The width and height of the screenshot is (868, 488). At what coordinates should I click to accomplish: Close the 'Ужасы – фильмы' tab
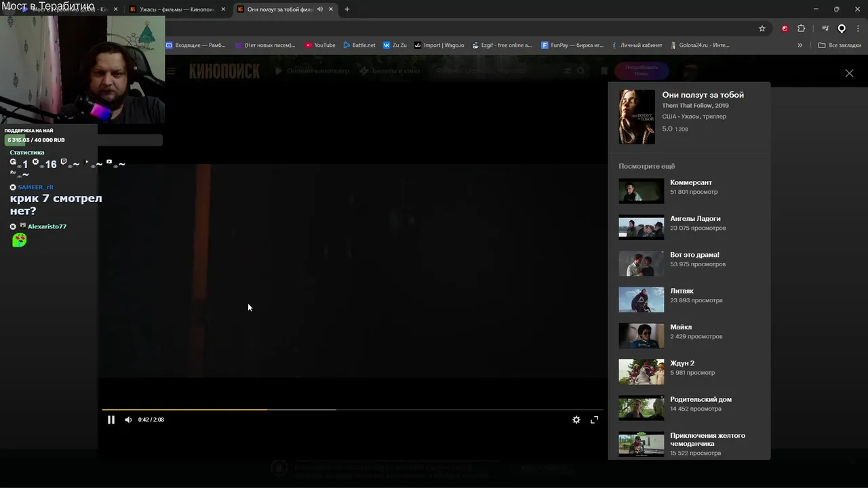click(x=224, y=9)
